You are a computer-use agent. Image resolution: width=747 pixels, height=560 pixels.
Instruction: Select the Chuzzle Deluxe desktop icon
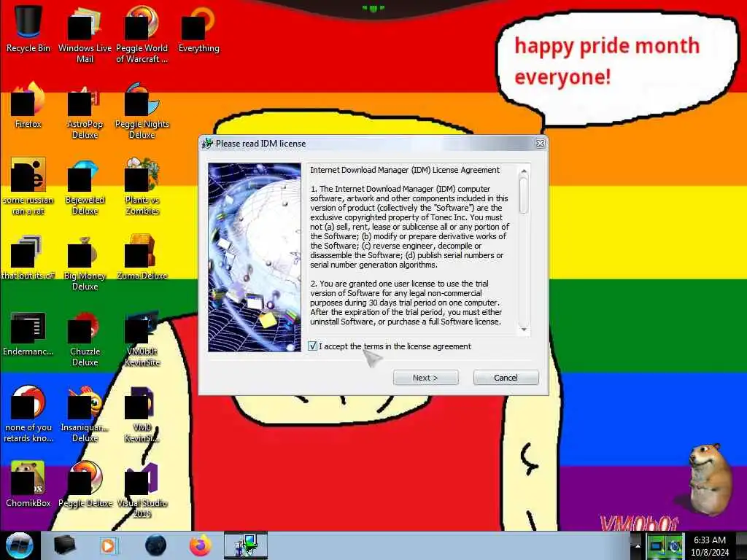coord(85,338)
